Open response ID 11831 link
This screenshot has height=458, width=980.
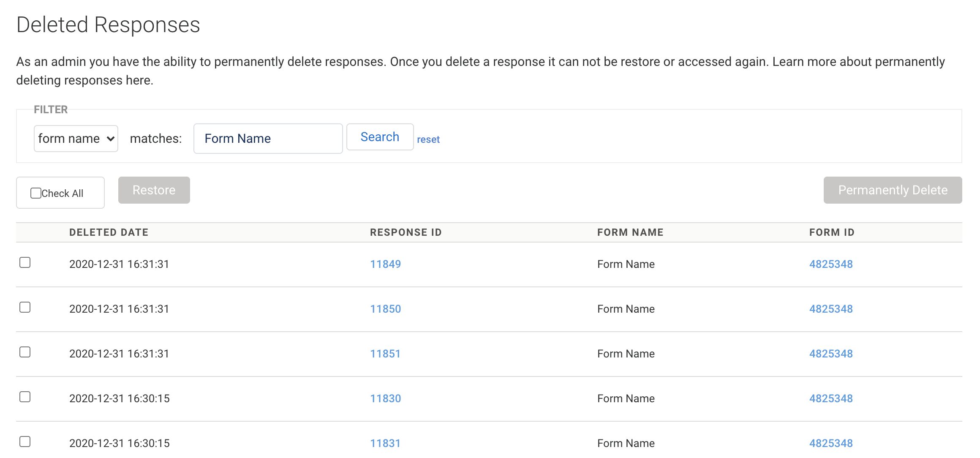385,443
